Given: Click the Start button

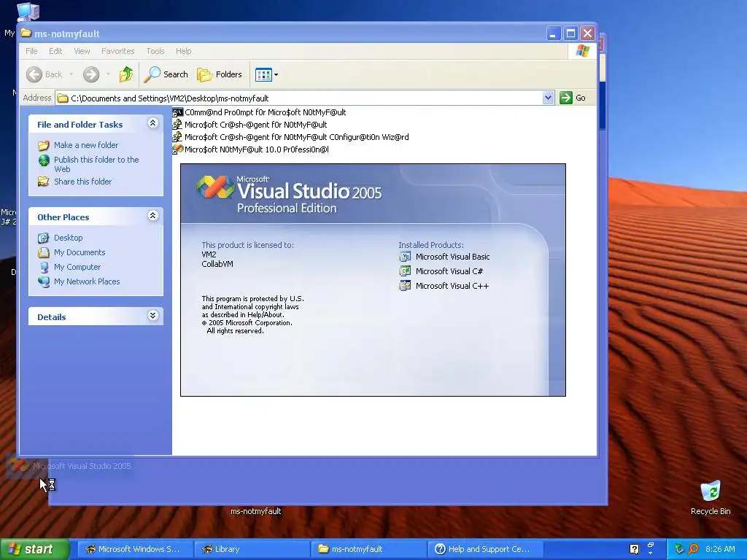Looking at the screenshot, I should [34, 549].
